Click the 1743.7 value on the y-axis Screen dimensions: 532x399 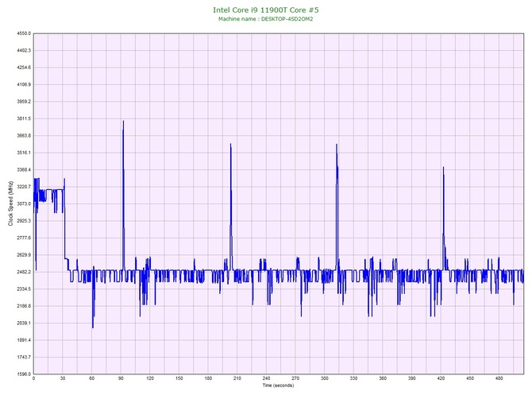pyautogui.click(x=24, y=357)
